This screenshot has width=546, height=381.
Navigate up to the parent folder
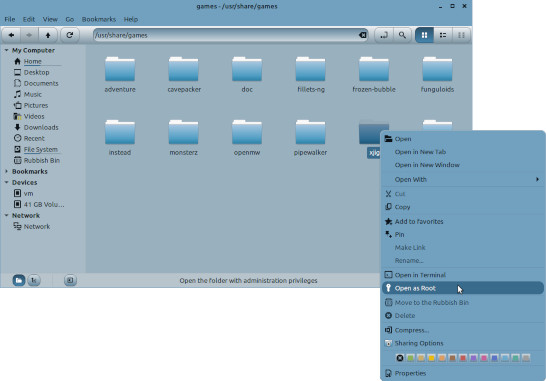(x=48, y=35)
